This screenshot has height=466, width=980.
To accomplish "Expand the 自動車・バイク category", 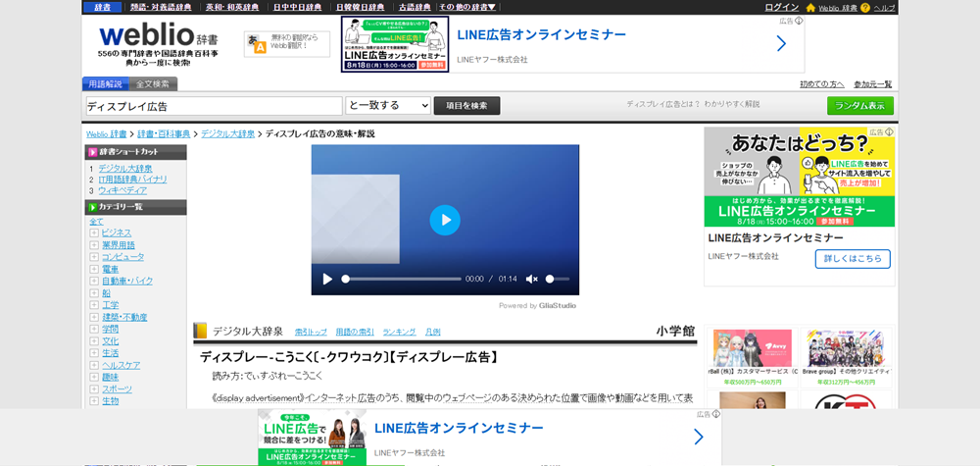I will point(94,281).
